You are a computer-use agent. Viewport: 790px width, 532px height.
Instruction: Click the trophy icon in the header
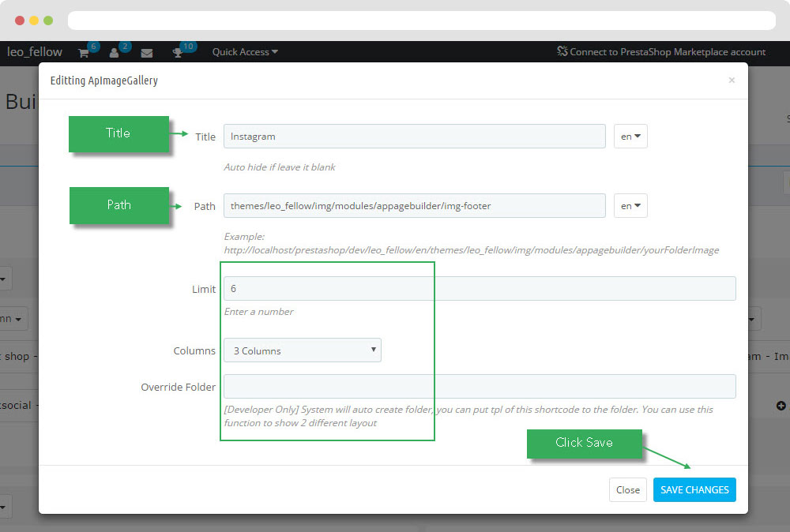click(x=178, y=53)
